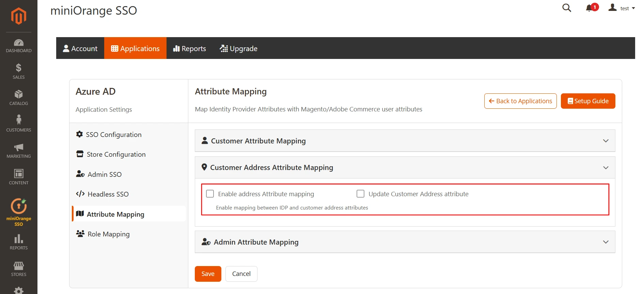644x294 pixels.
Task: Switch to the Upgrade tab
Action: (238, 48)
